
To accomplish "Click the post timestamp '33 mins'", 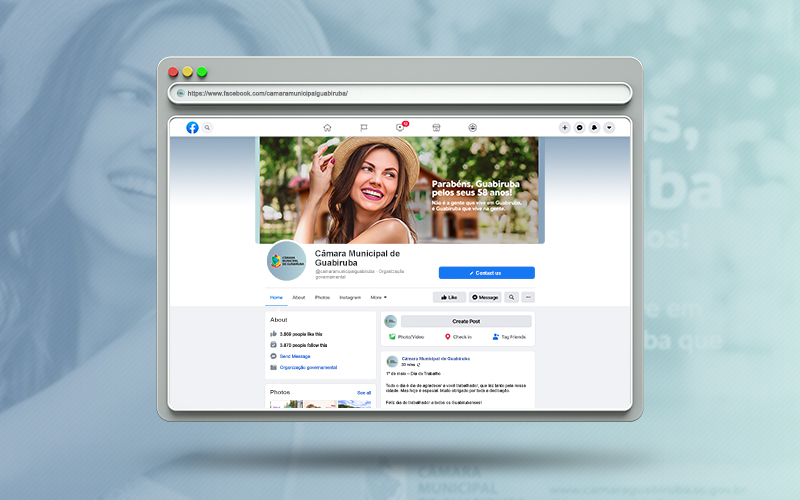I will click(x=408, y=365).
